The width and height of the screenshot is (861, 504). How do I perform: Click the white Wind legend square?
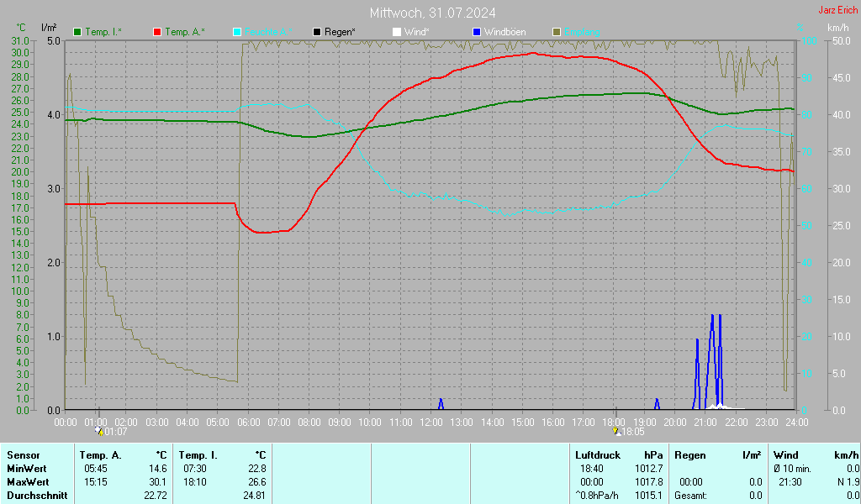[x=396, y=32]
